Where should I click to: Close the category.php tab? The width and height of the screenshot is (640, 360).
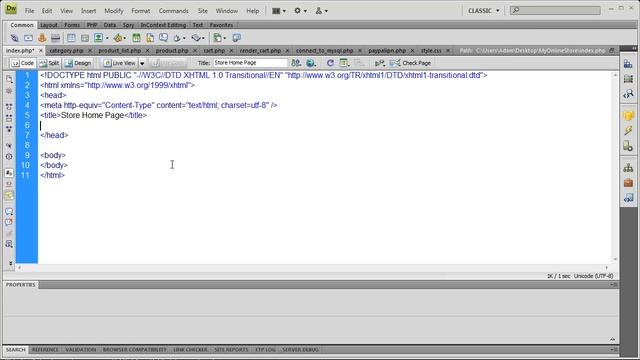point(90,51)
